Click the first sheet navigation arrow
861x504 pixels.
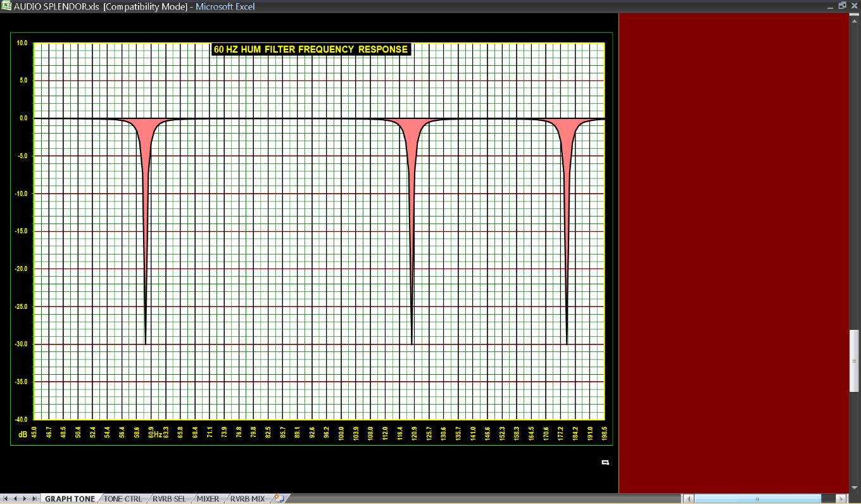point(6,499)
